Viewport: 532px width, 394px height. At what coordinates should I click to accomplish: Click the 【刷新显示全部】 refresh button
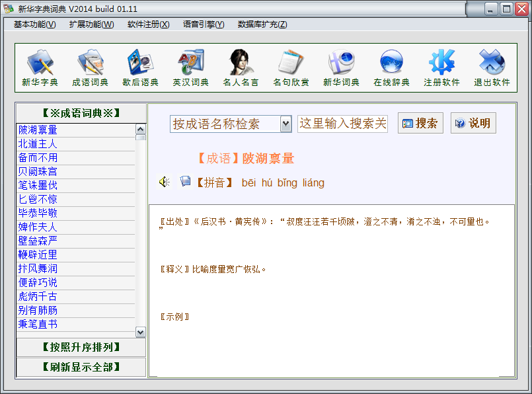point(81,367)
